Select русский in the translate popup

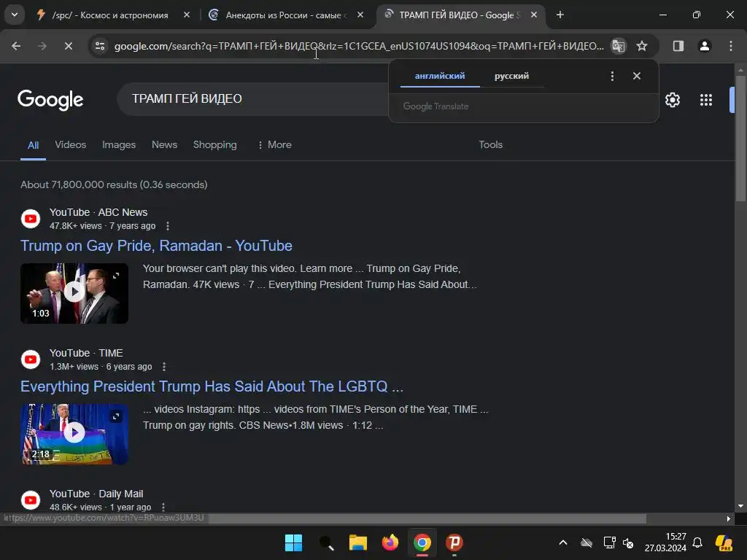[511, 76]
